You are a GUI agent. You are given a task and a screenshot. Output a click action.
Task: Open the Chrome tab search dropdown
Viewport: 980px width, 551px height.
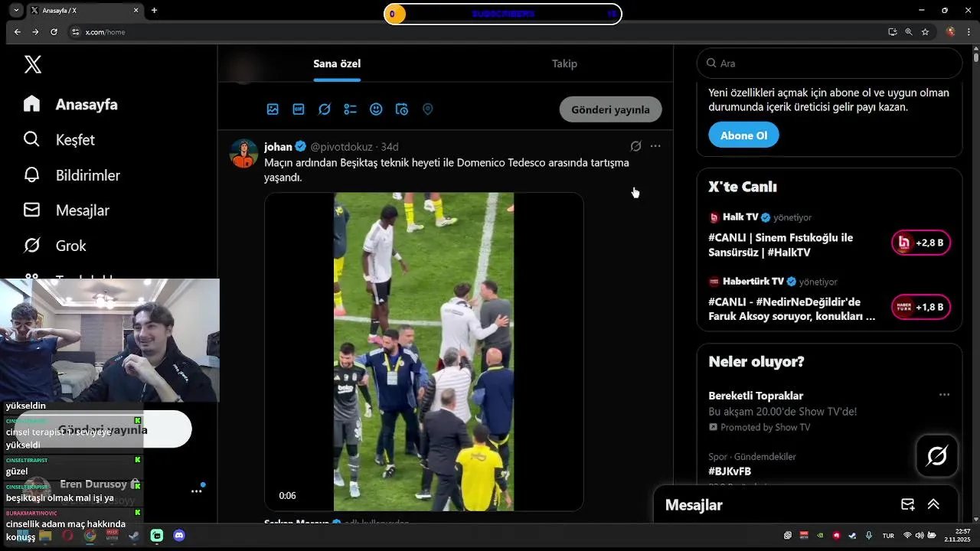click(x=16, y=11)
